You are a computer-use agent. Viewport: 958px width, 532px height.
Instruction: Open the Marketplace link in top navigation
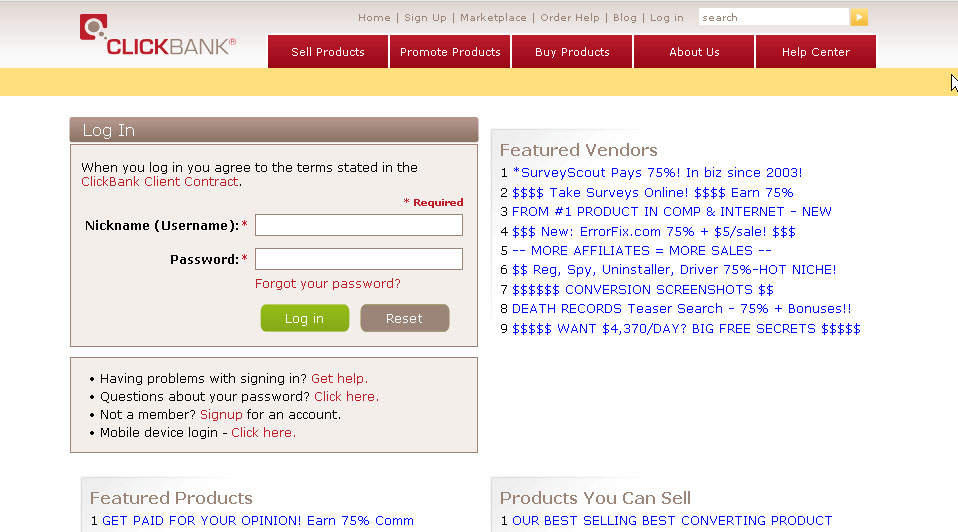(493, 18)
